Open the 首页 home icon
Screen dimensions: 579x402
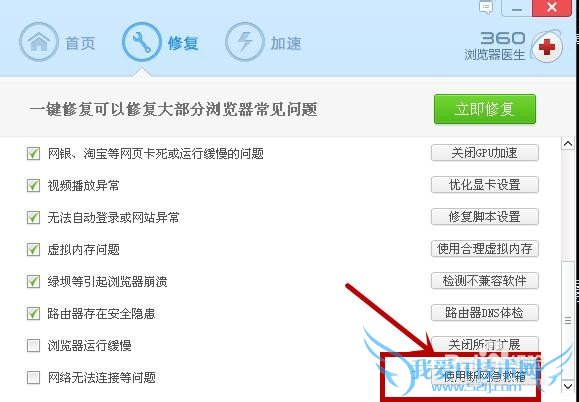coord(39,42)
